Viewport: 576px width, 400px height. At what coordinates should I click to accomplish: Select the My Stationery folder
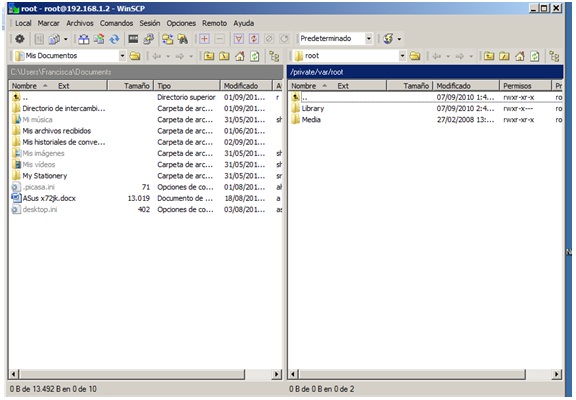click(44, 176)
